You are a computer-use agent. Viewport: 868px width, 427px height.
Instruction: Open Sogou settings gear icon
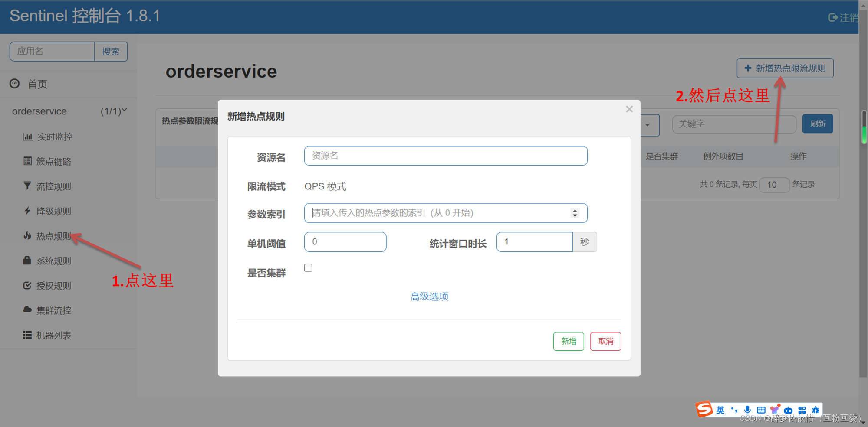coord(815,410)
